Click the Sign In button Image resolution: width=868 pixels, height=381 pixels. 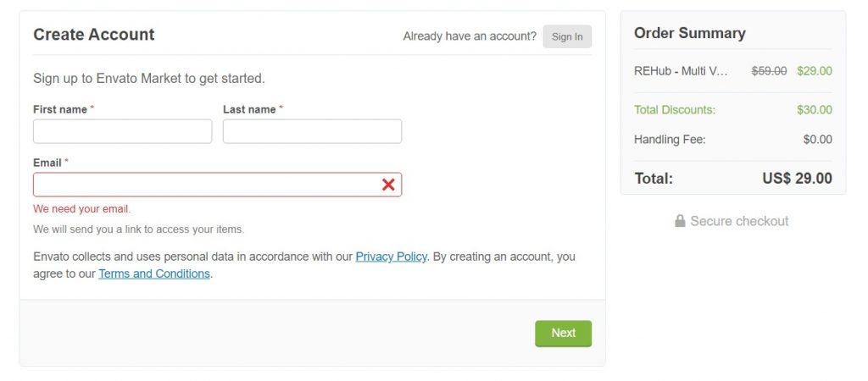(x=567, y=36)
